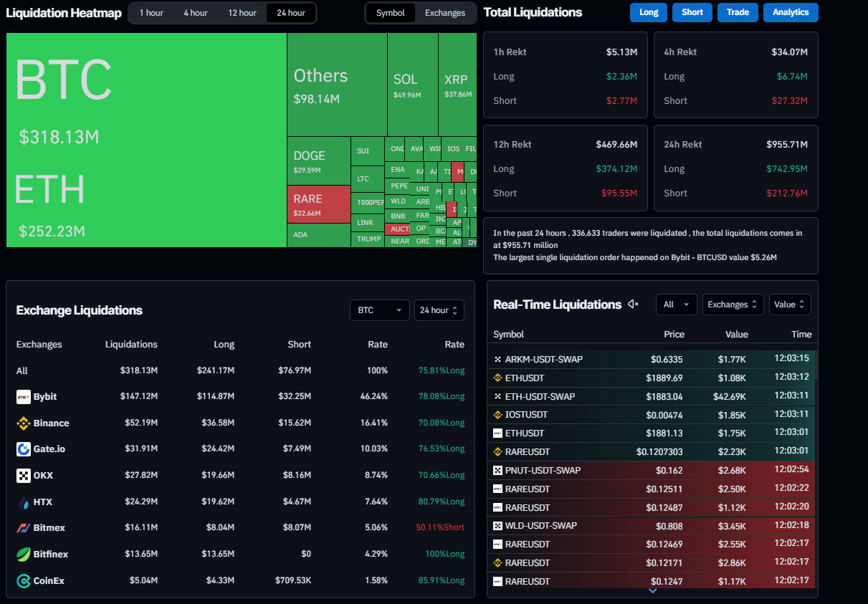This screenshot has height=604, width=868.
Task: Click the down chevron below liquidations list
Action: (x=652, y=591)
